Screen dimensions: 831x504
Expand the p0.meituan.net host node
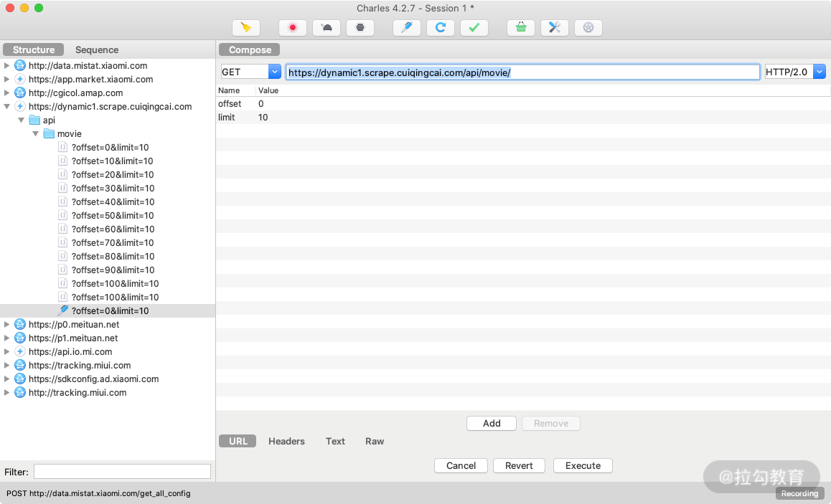[7, 325]
